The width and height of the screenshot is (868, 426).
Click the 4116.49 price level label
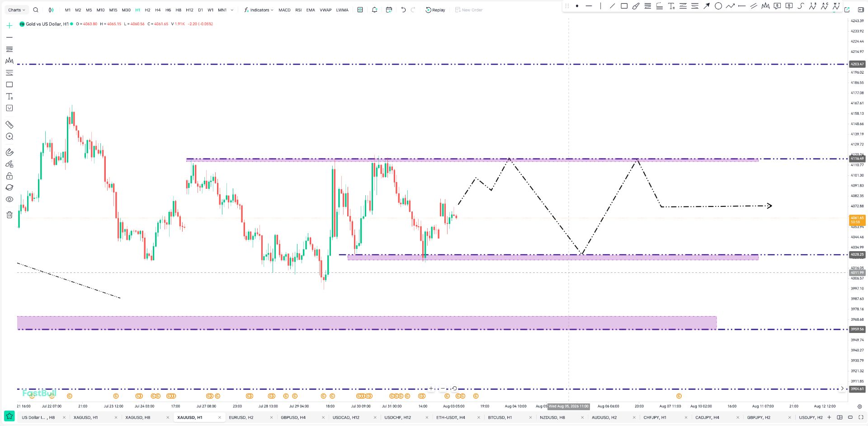point(857,159)
